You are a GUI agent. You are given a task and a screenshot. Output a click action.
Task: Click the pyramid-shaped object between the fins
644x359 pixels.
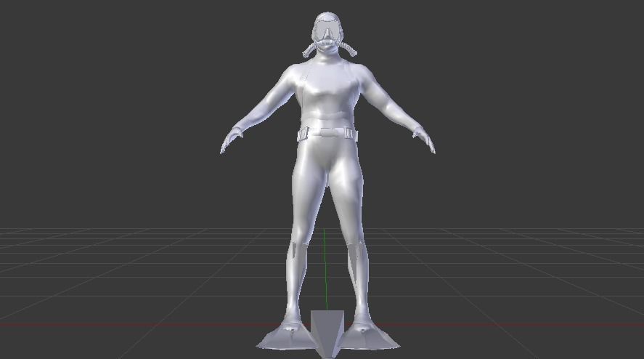(327, 334)
